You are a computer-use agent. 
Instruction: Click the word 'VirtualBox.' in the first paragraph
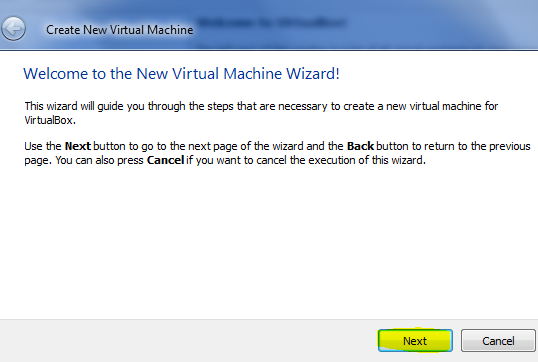(50, 120)
